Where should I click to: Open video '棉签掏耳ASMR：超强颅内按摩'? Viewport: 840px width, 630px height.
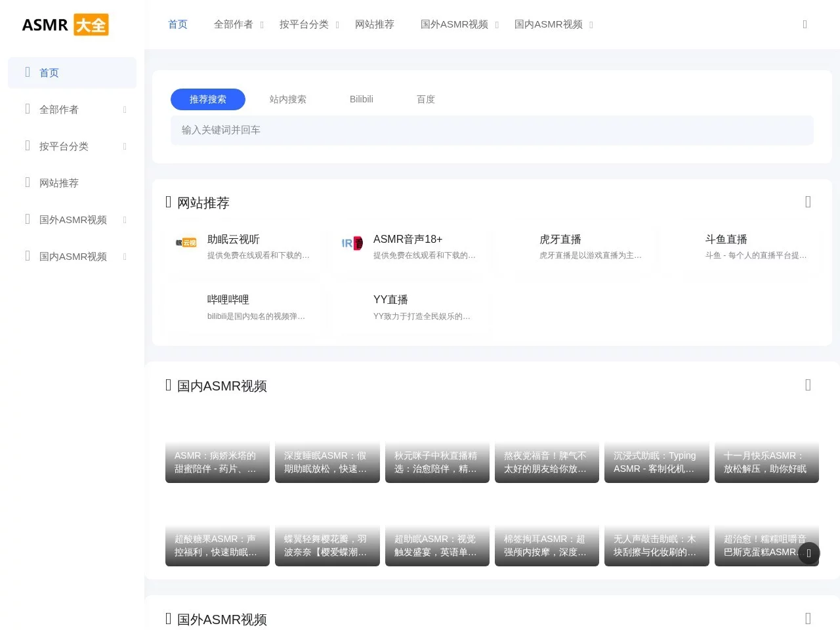tap(547, 530)
